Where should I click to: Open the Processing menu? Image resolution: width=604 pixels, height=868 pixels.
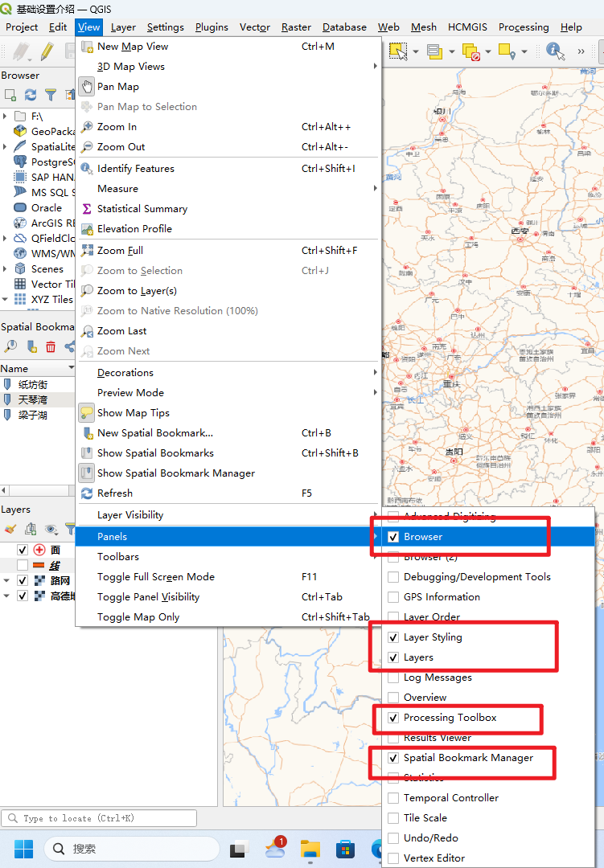pyautogui.click(x=524, y=27)
